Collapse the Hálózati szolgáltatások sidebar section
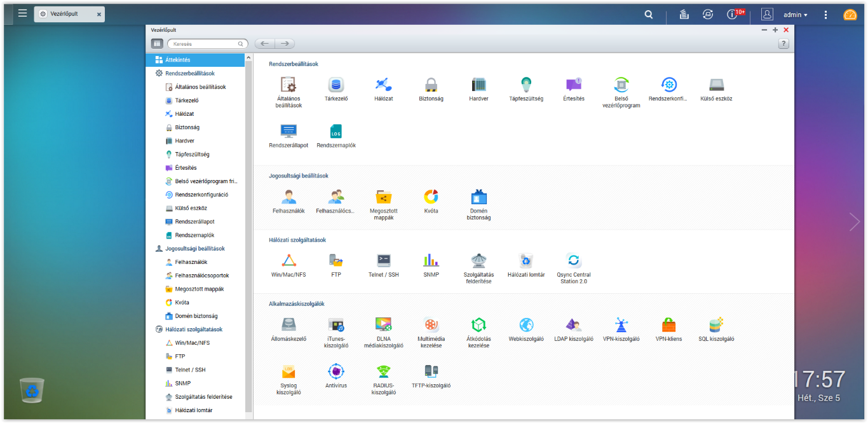Screen dimensions: 868x423 pyautogui.click(x=193, y=329)
